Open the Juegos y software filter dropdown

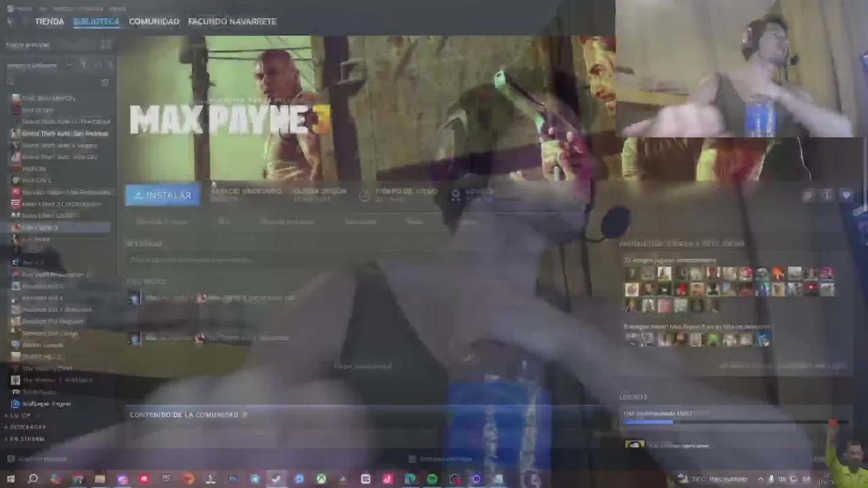pos(39,65)
